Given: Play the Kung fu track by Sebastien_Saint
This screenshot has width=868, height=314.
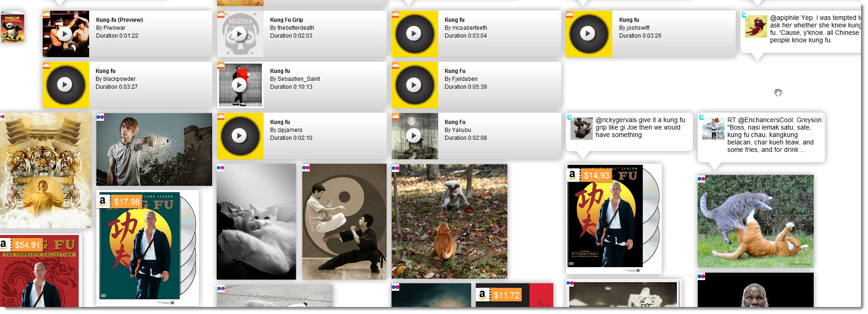Looking at the screenshot, I should pos(239,85).
